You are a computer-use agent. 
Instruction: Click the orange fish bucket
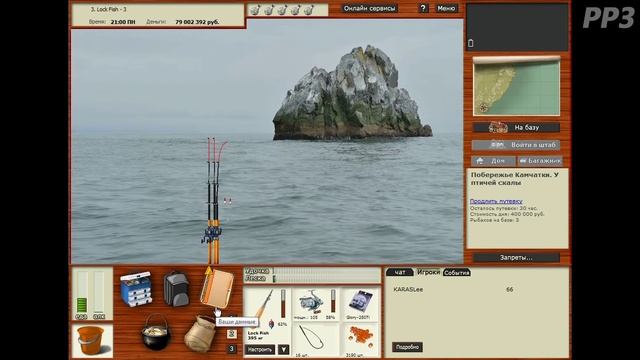click(92, 341)
